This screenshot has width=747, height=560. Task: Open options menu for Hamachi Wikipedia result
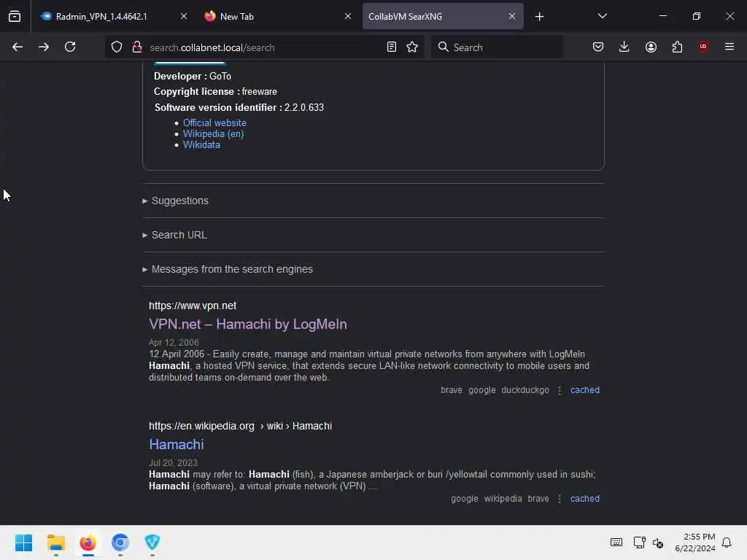coord(560,499)
